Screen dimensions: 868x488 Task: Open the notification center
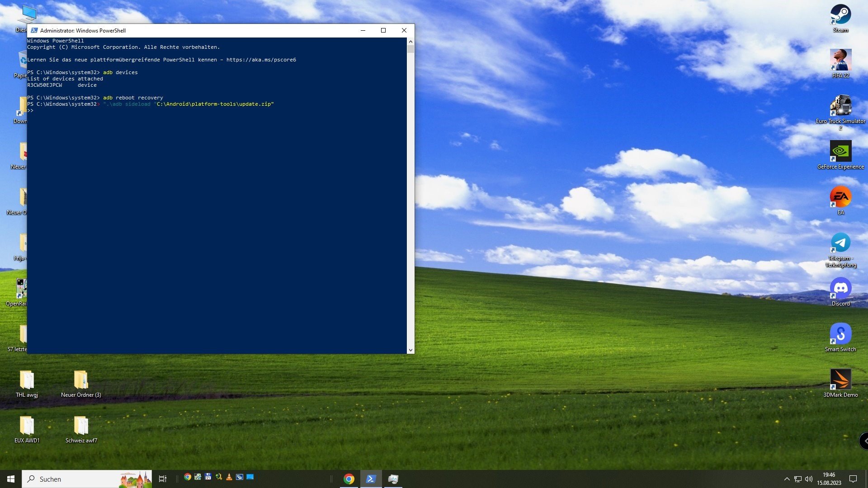(x=853, y=479)
